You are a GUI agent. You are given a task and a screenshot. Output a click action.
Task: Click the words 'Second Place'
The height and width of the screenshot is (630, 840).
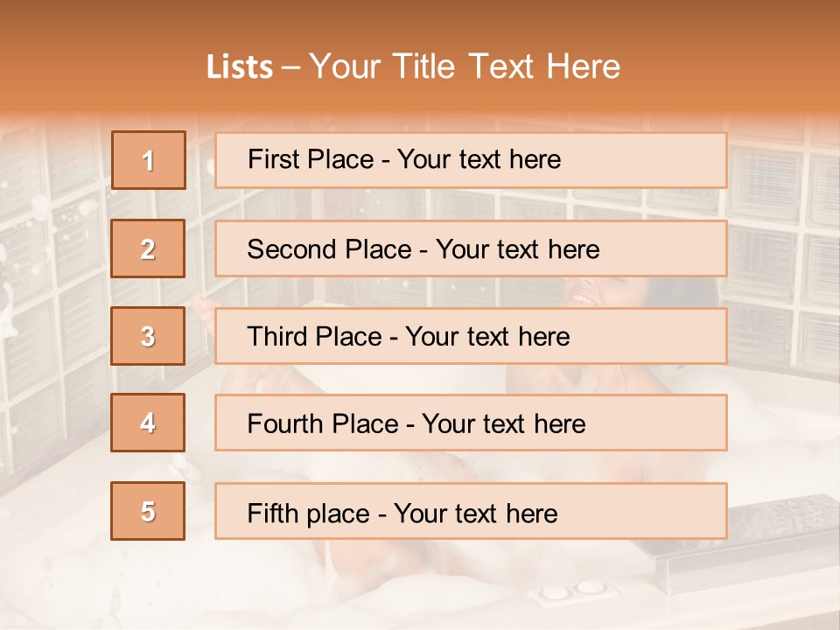[330, 249]
